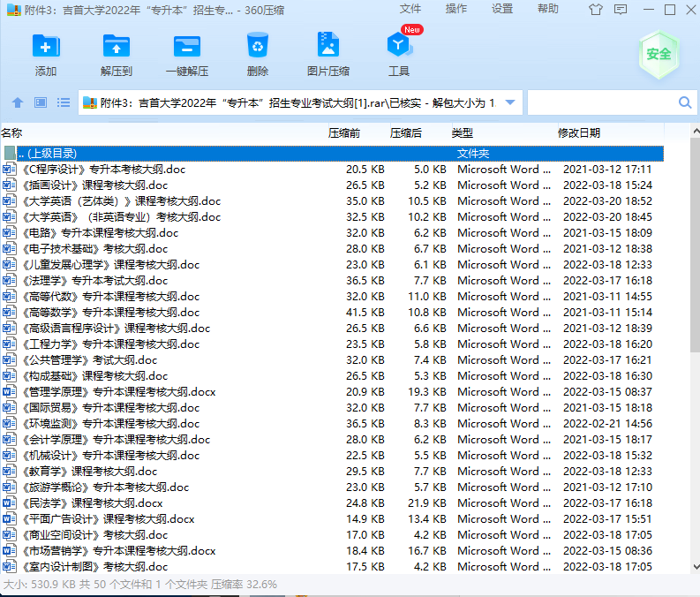Viewport: 700px width, 597px height.
Task: Click the 删除 (Delete) recycle icon
Action: [x=258, y=54]
